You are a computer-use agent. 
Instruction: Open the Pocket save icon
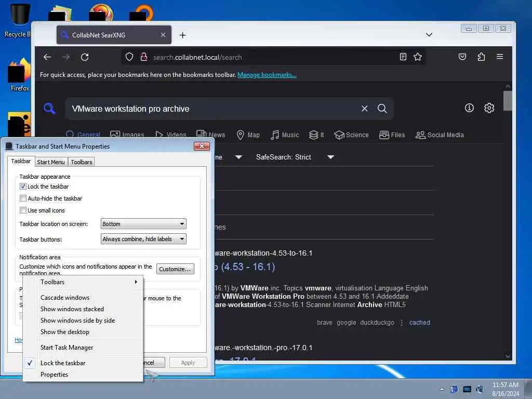(x=462, y=57)
